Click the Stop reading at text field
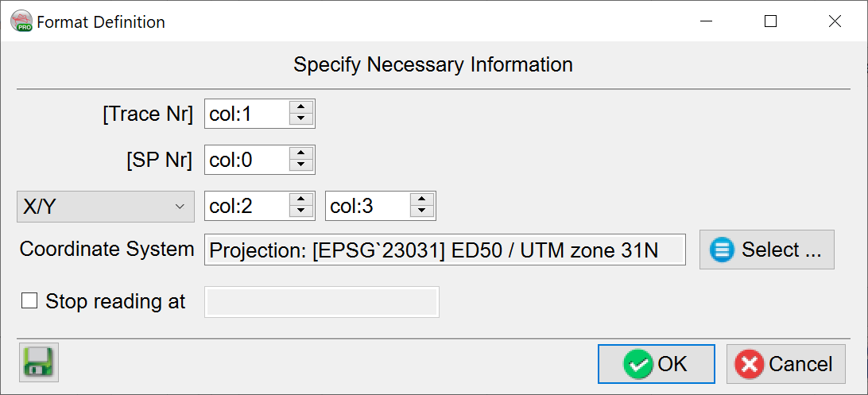 tap(321, 302)
